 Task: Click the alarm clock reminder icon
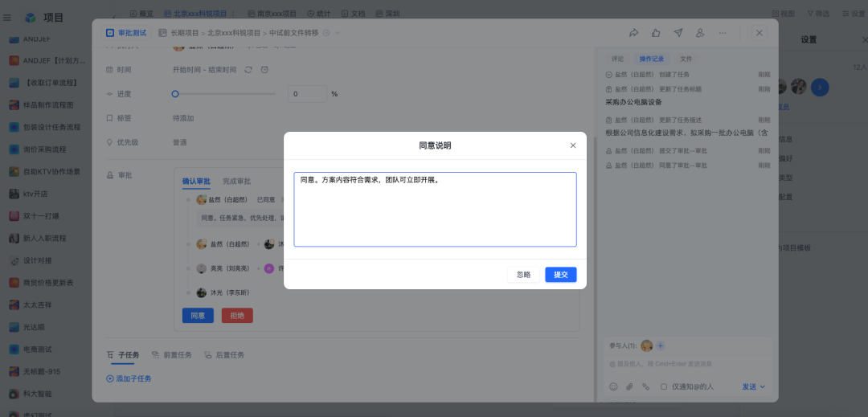(264, 70)
